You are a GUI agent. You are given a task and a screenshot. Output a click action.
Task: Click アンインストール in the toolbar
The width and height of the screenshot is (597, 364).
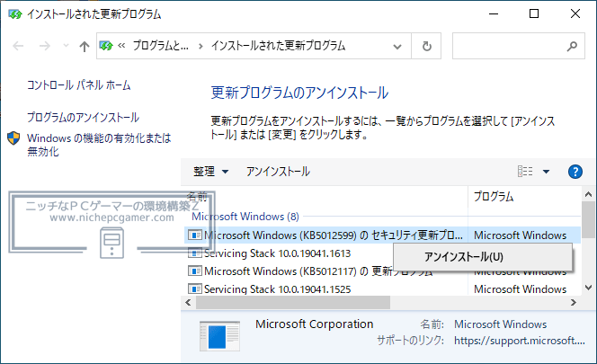(x=278, y=172)
